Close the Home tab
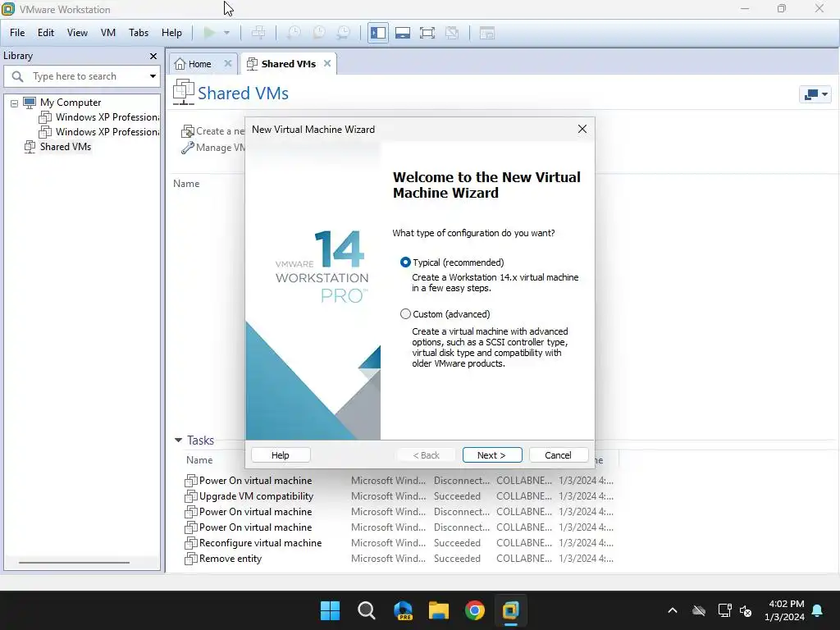 pos(228,63)
